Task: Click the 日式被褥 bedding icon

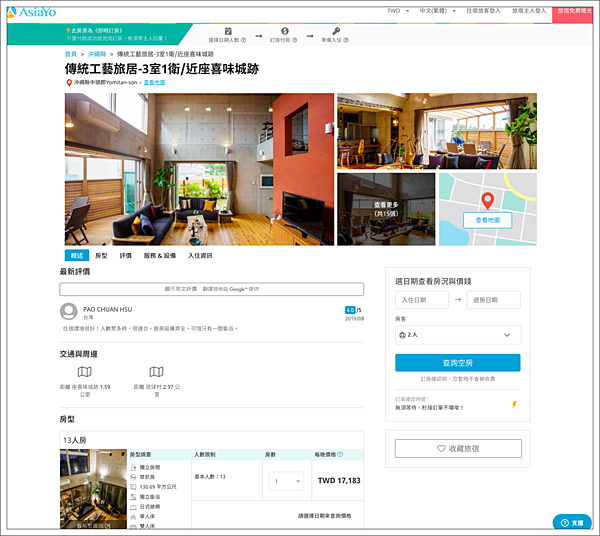Action: pos(133,507)
